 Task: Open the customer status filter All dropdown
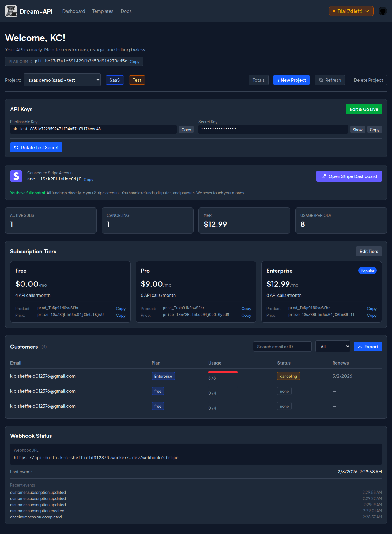(333, 347)
